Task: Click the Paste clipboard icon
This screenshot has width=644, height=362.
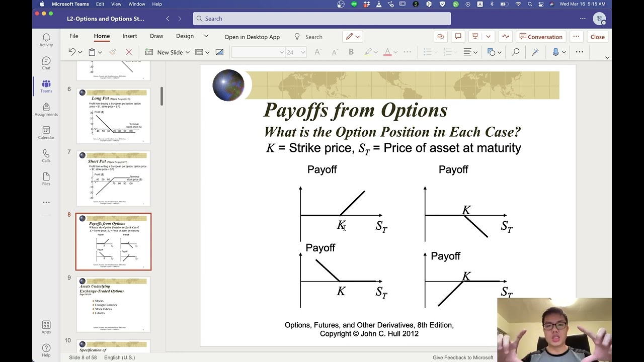Action: click(x=92, y=52)
